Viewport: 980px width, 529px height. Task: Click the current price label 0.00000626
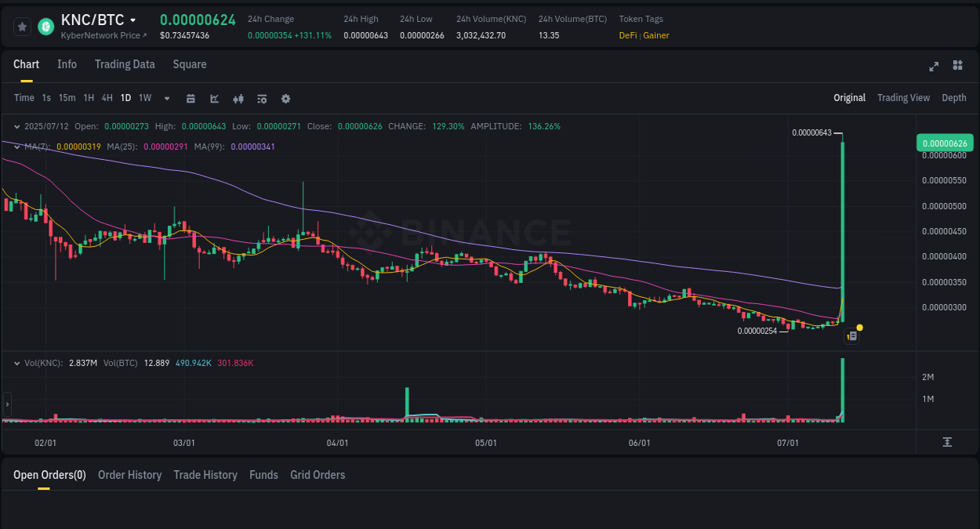945,143
